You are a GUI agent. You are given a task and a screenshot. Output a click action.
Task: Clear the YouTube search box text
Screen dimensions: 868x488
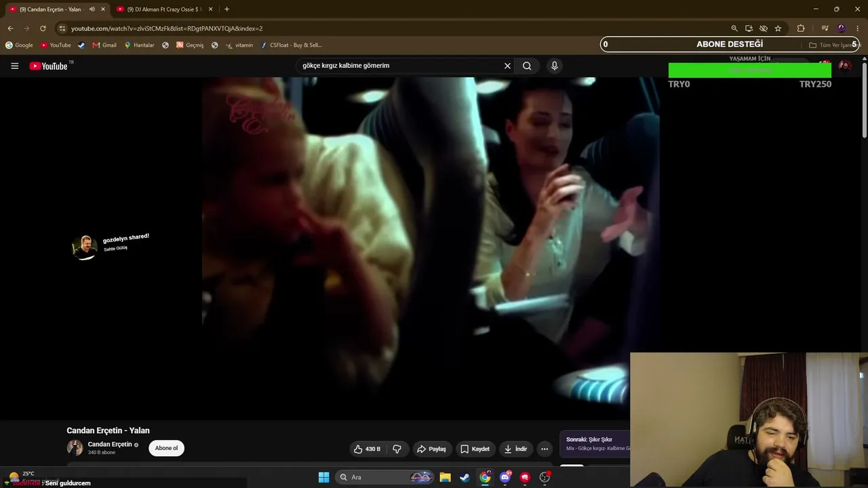507,66
